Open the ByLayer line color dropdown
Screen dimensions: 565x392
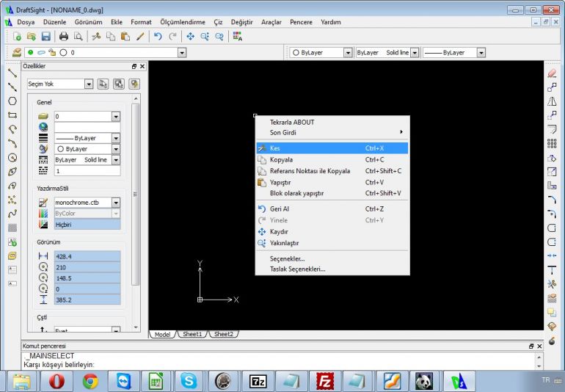point(348,53)
